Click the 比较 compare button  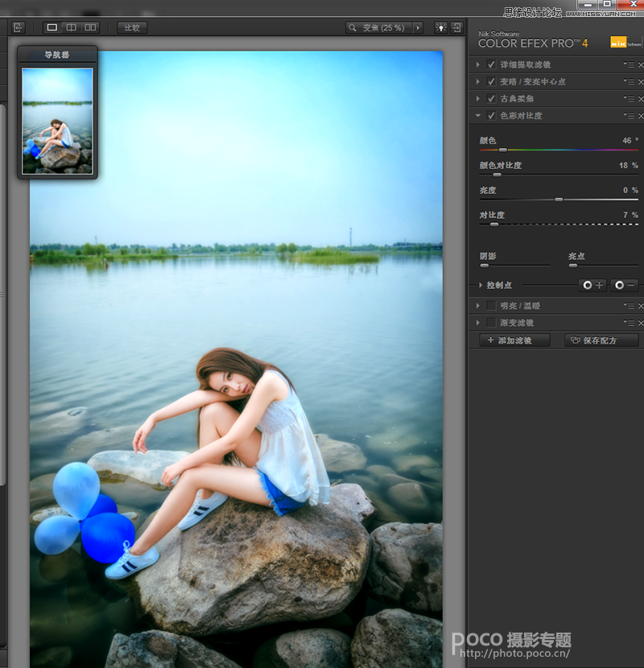[132, 27]
